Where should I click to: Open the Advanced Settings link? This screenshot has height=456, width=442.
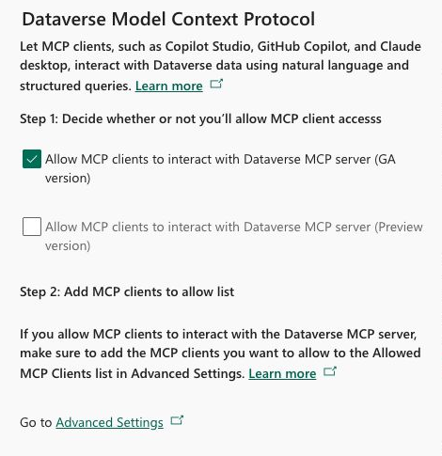pos(109,422)
